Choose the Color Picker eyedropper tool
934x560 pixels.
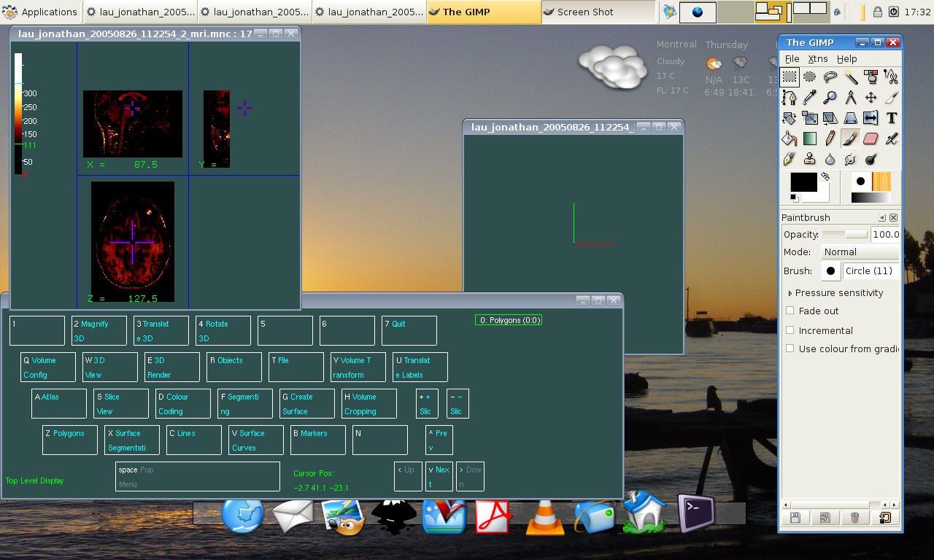pyautogui.click(x=810, y=97)
